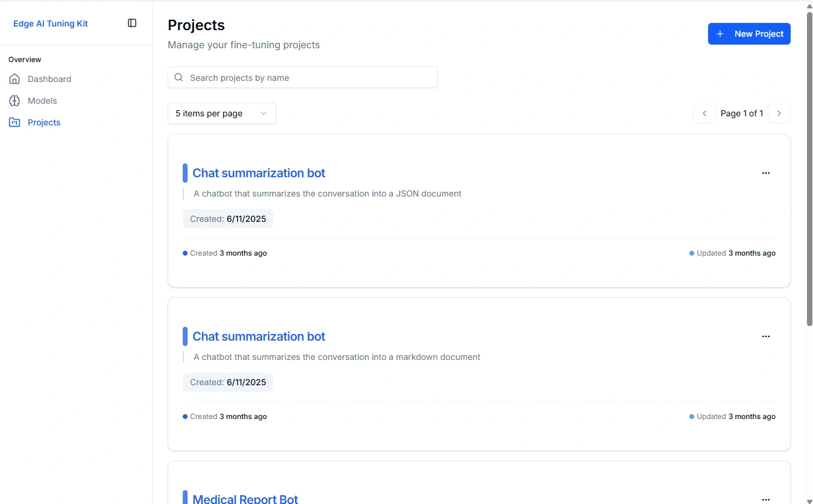This screenshot has height=504, width=813.
Task: Open the items per page dropdown
Action: click(x=221, y=113)
